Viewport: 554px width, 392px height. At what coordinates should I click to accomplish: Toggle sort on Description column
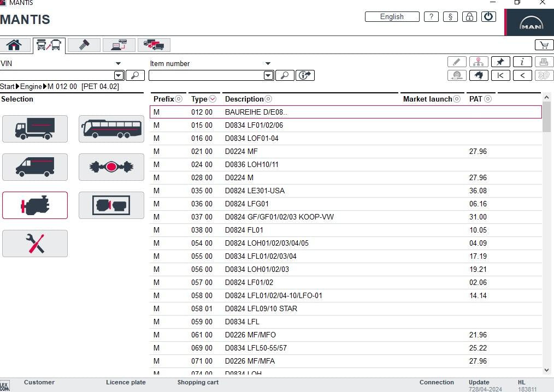pyautogui.click(x=268, y=99)
